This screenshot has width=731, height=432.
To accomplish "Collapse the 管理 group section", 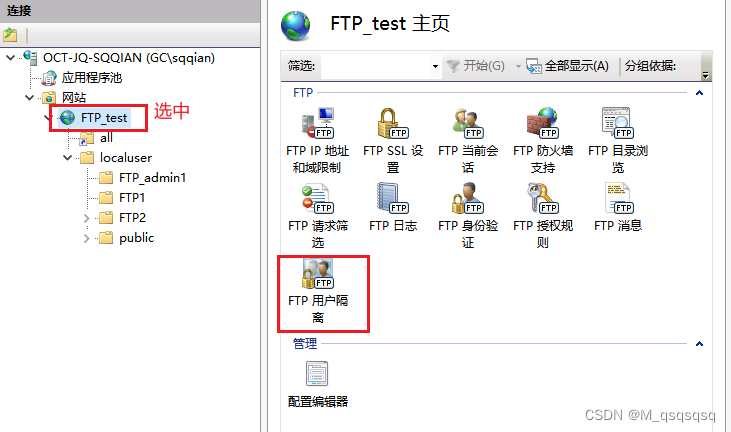I will click(699, 344).
